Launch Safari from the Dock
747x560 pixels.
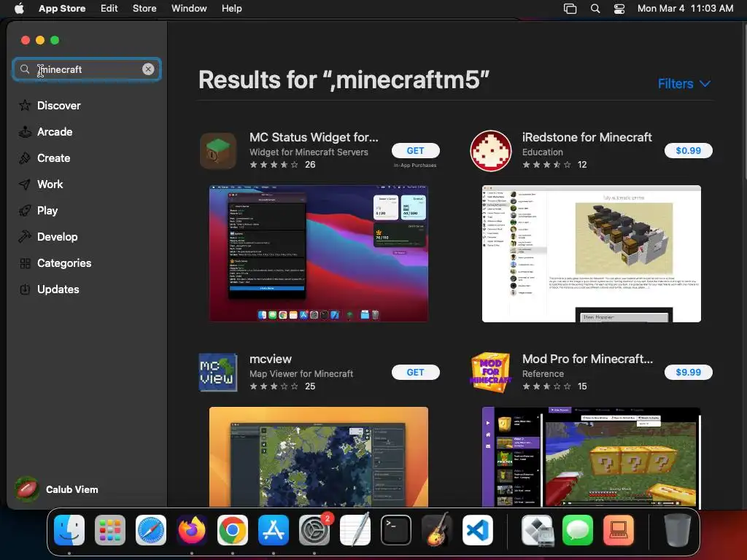pos(151,529)
